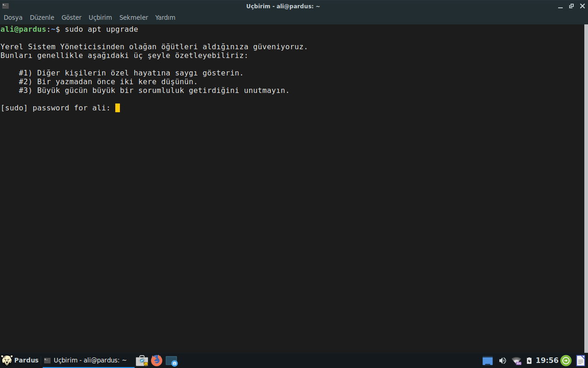Click the 19:56 clock
Image resolution: width=588 pixels, height=368 pixels.
click(547, 360)
